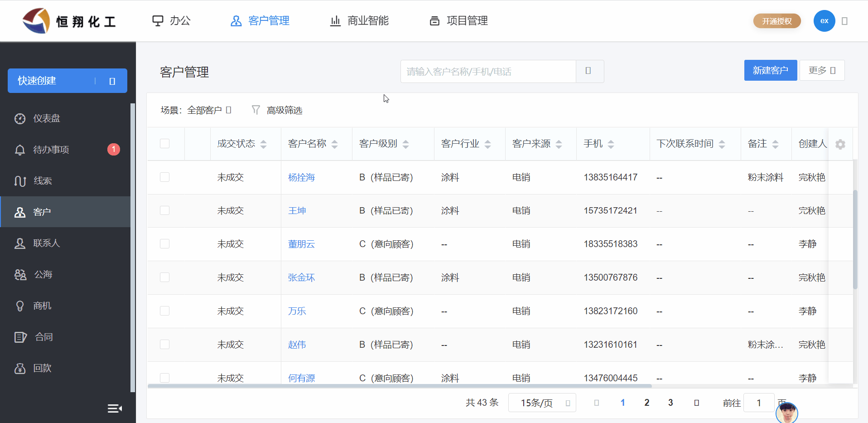This screenshot has width=868, height=423.
Task: Click the leads magnet icon
Action: tap(20, 181)
